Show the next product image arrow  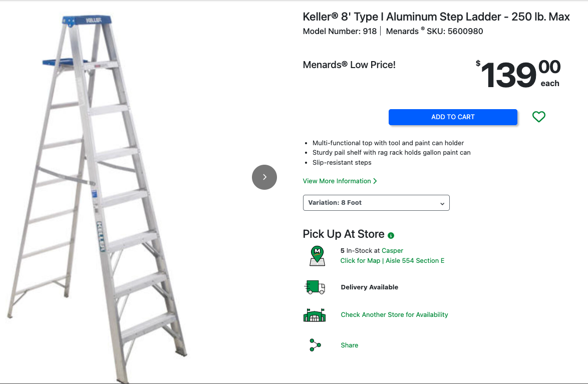264,177
